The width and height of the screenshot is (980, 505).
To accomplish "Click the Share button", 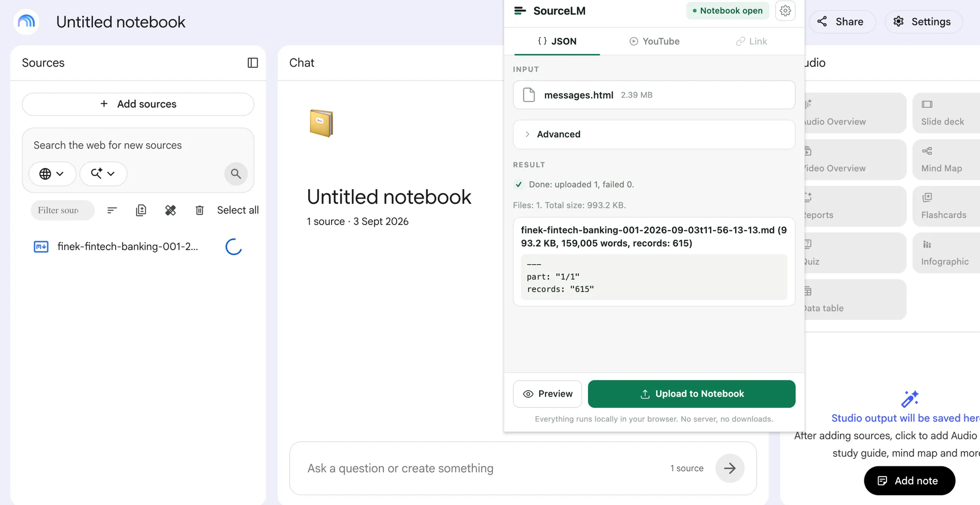I will [x=841, y=22].
